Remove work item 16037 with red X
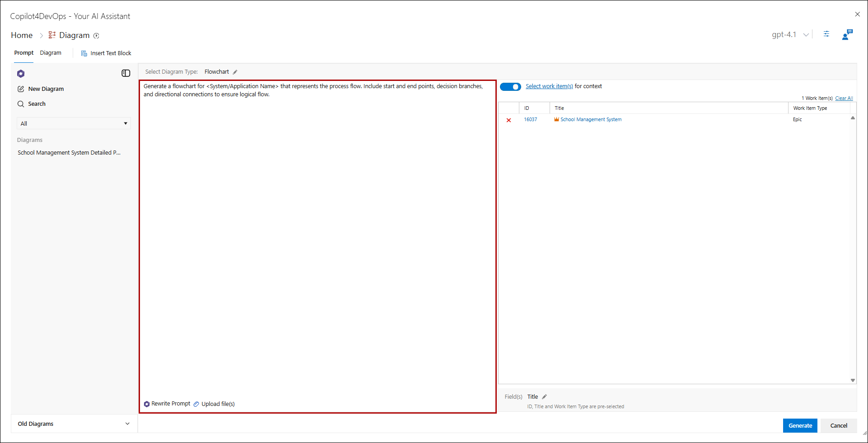This screenshot has height=443, width=868. coord(509,120)
